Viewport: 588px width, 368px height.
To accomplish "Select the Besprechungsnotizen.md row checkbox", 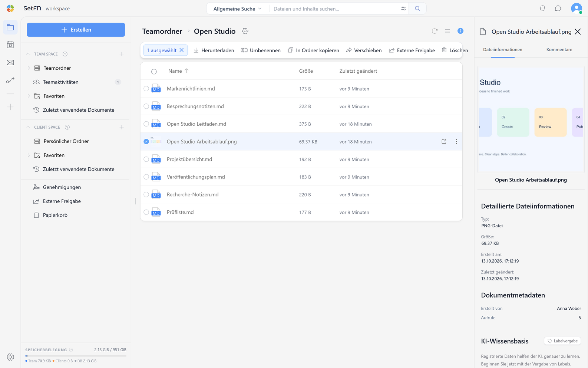I will pyautogui.click(x=146, y=106).
